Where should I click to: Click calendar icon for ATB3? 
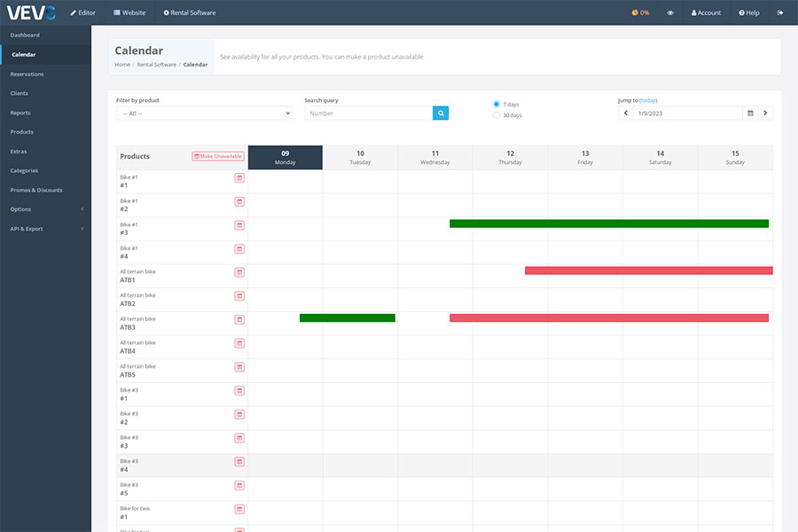click(239, 320)
